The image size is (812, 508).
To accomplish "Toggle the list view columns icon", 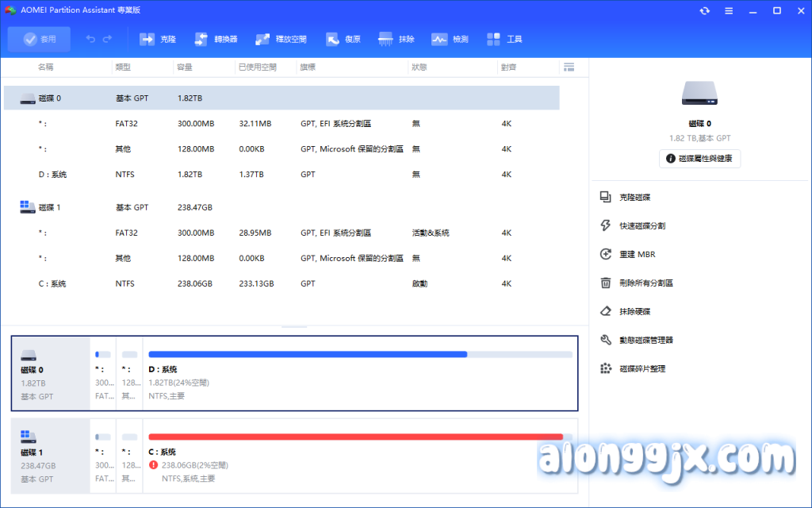I will 568,67.
